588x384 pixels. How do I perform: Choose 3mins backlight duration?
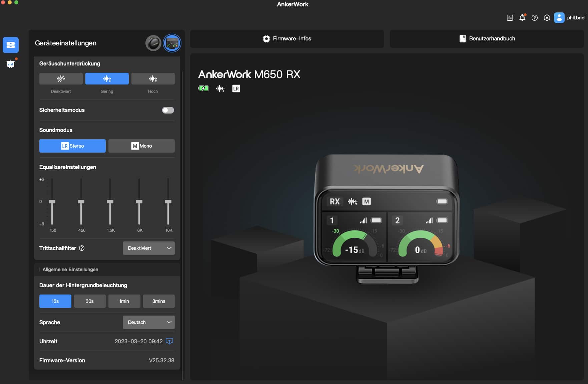(x=159, y=301)
